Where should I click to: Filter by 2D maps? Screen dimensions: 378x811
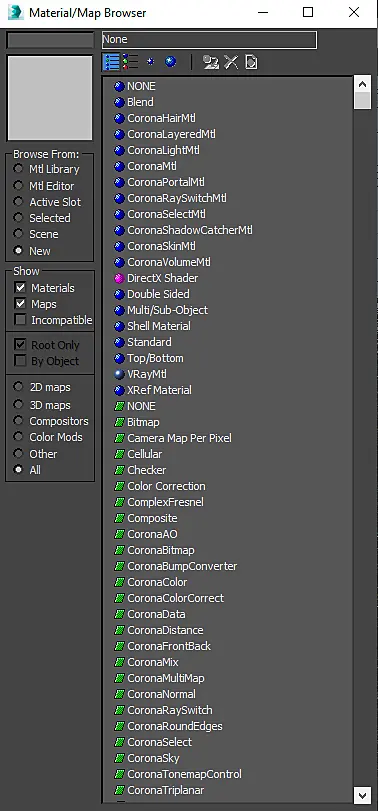pyautogui.click(x=19, y=386)
